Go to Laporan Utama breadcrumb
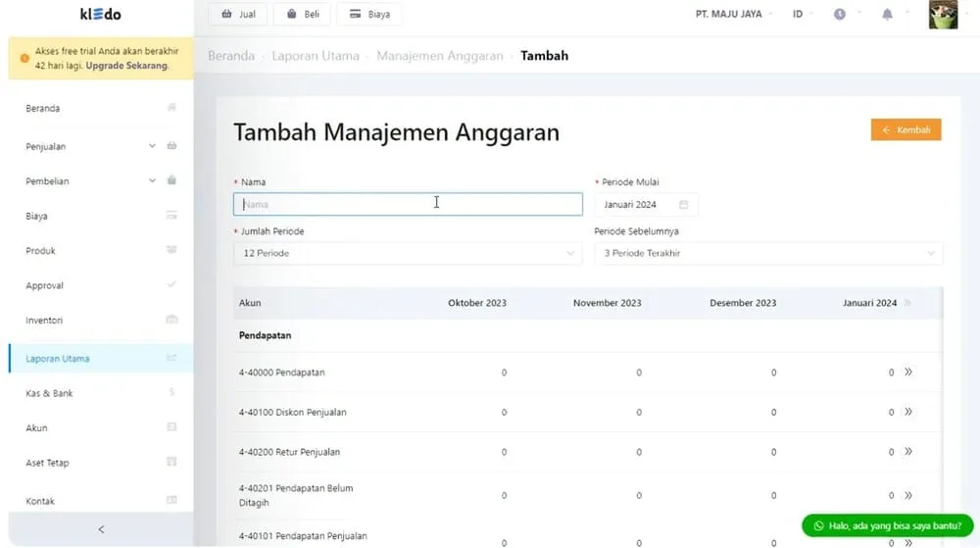The image size is (980, 548). [x=316, y=56]
